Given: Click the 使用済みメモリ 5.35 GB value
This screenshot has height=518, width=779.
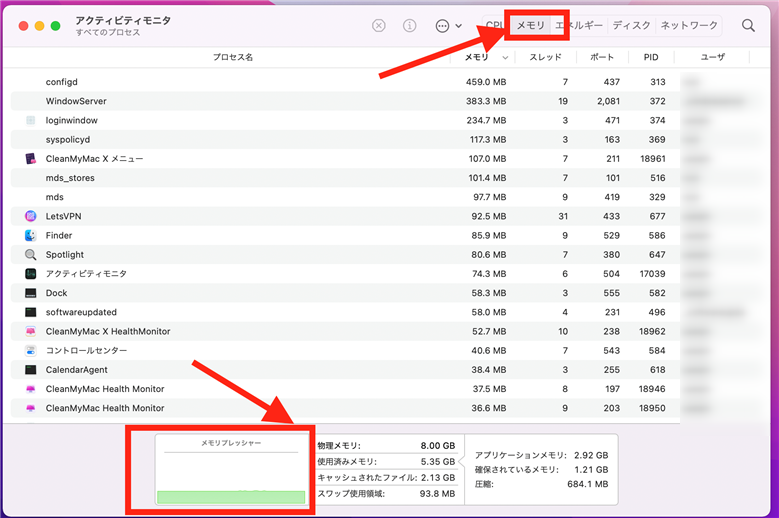Looking at the screenshot, I should click(438, 461).
